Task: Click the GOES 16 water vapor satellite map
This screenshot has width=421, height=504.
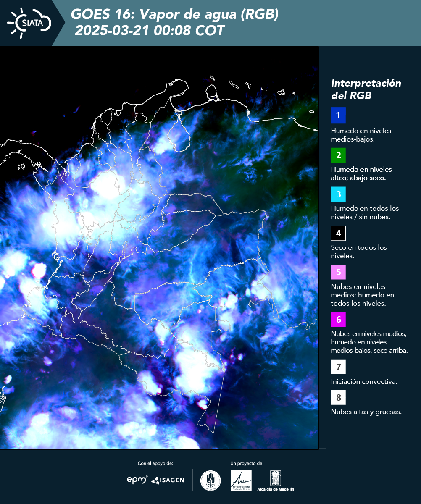Action: [160, 248]
